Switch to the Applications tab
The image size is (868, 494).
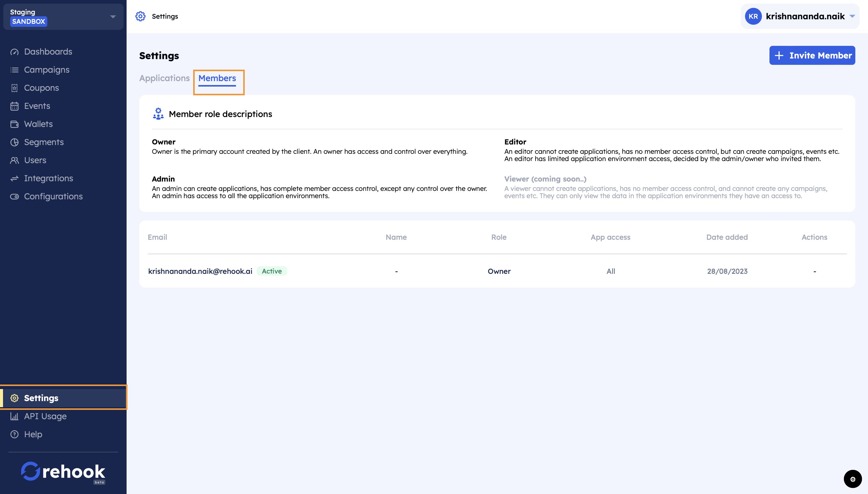tap(165, 78)
